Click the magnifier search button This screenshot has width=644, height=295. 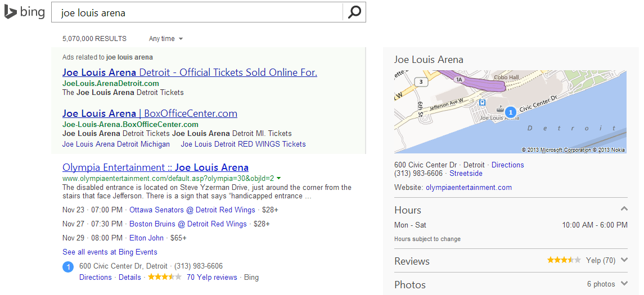click(354, 12)
